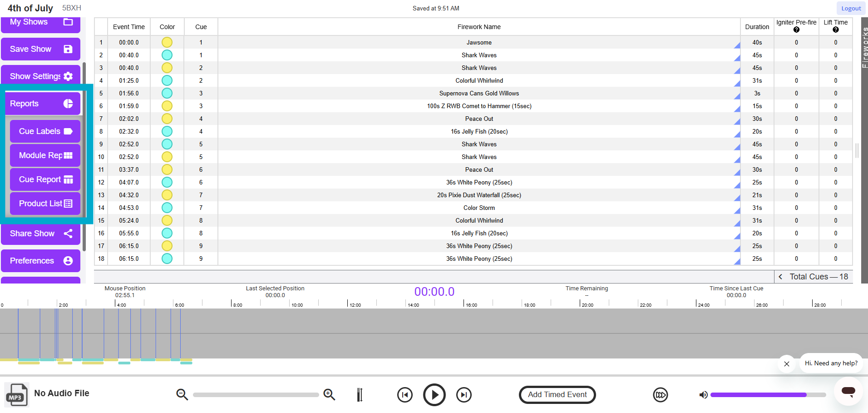
Task: Click the Lift Time help icon
Action: pyautogui.click(x=835, y=30)
